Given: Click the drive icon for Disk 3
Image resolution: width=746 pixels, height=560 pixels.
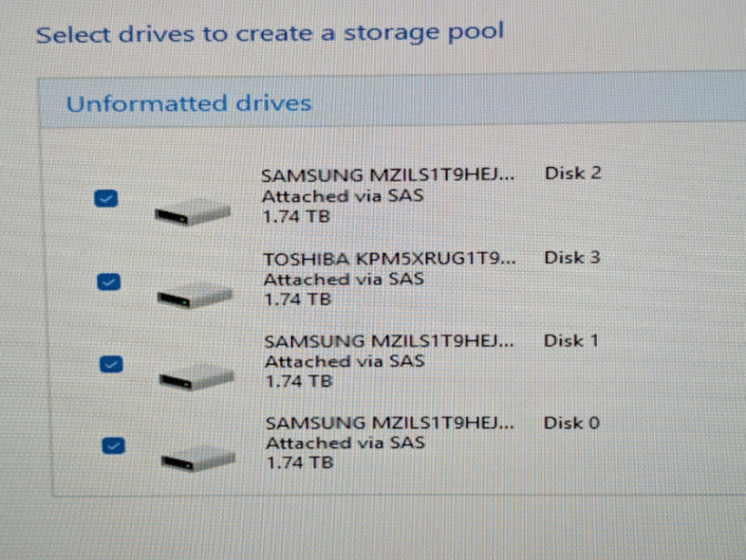Looking at the screenshot, I should 195,295.
